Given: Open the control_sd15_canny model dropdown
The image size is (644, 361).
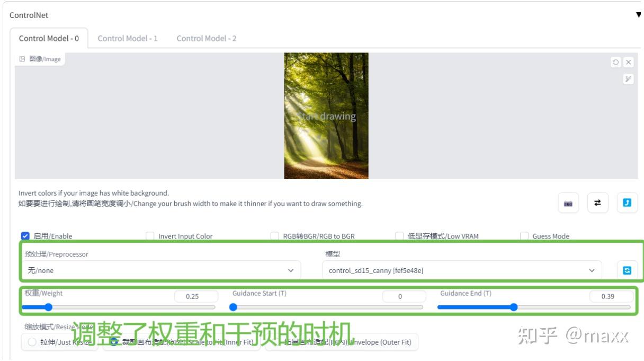Looking at the screenshot, I should pos(461,270).
